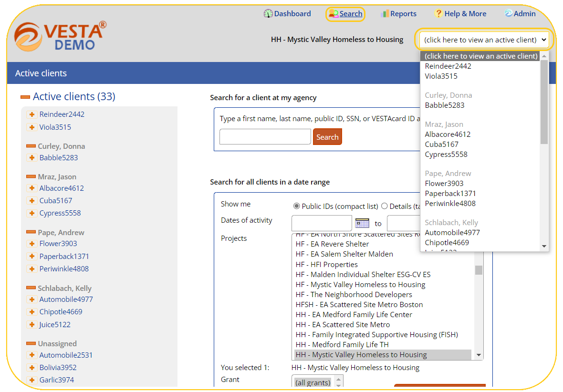563x392 pixels.
Task: Expand plus icon beside Periwinkle4808
Action: [32, 269]
